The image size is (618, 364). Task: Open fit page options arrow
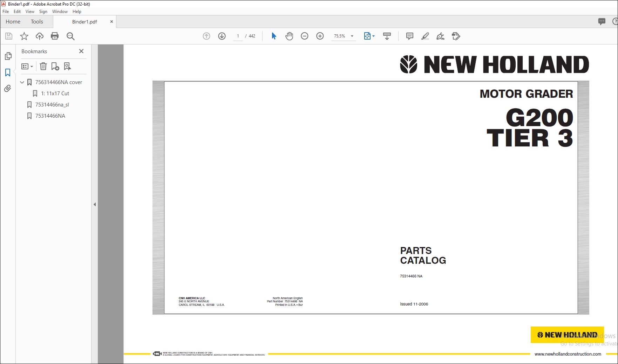point(373,36)
